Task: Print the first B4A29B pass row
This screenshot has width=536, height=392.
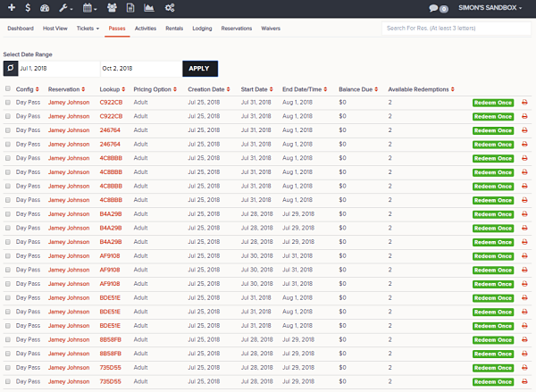Action: coord(524,214)
